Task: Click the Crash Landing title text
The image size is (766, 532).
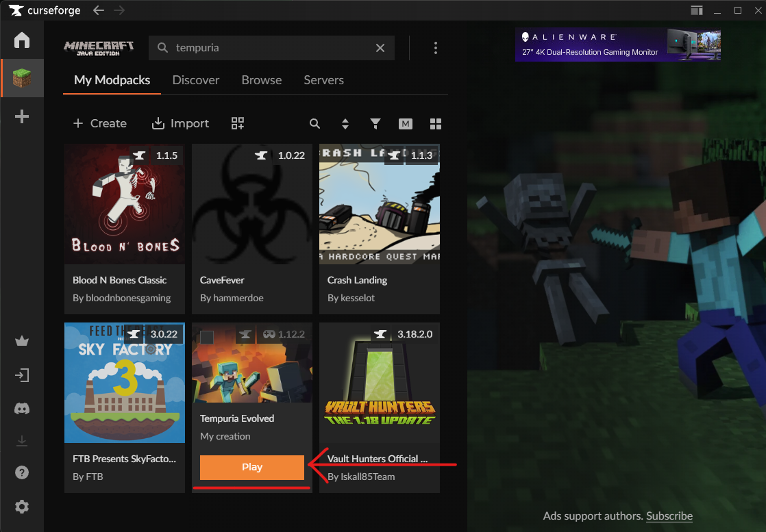Action: pos(357,280)
